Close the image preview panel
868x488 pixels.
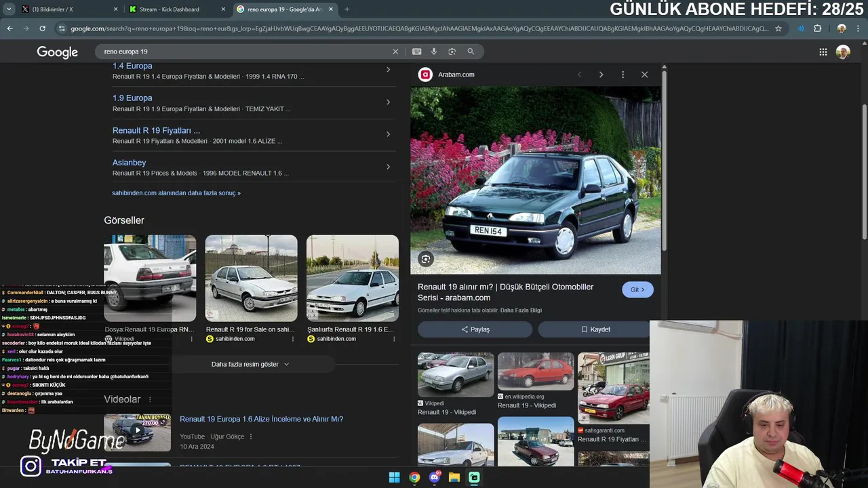point(644,75)
